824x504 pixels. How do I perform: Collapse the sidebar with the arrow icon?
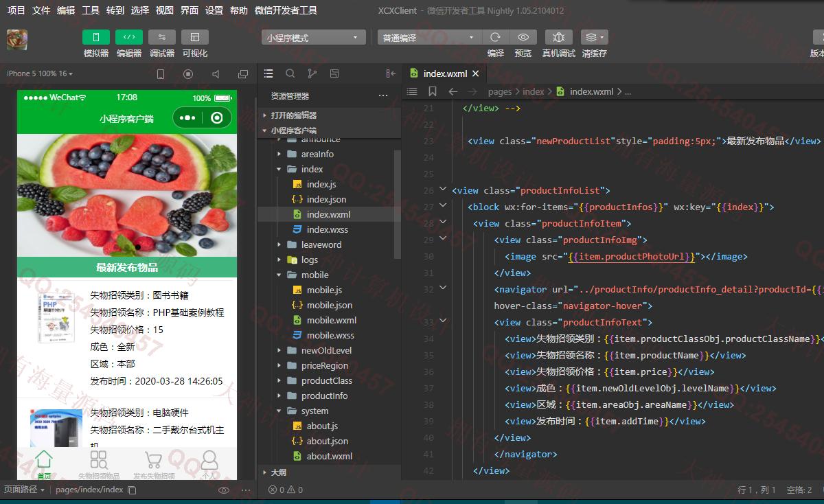(x=391, y=73)
